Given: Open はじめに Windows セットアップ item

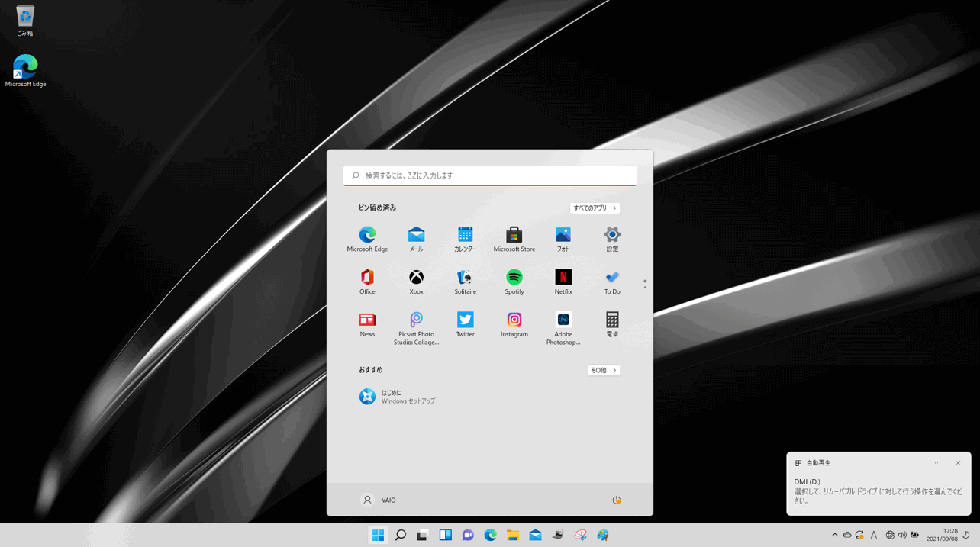Looking at the screenshot, I should coord(398,397).
